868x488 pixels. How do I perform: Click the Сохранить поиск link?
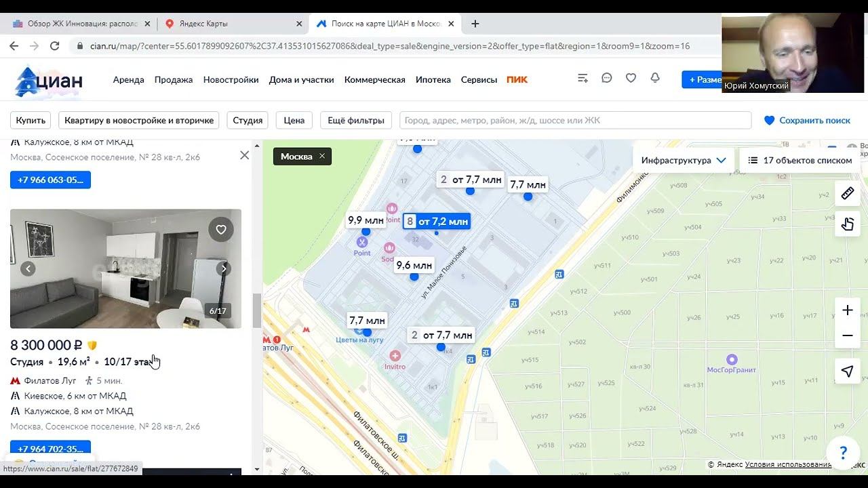pyautogui.click(x=807, y=120)
